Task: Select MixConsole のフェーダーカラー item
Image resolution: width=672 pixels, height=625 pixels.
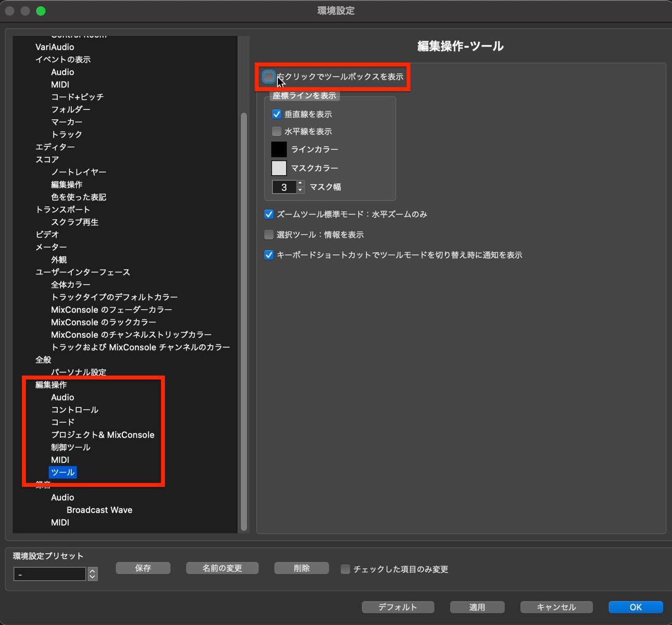Action: coord(111,309)
